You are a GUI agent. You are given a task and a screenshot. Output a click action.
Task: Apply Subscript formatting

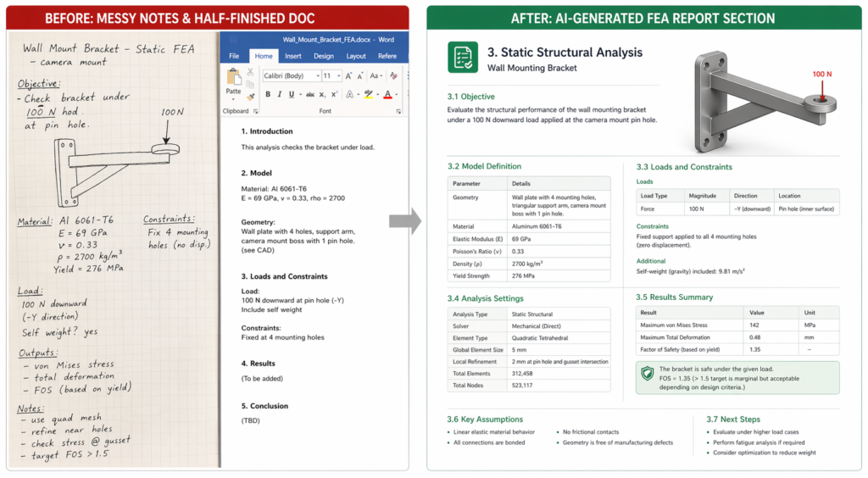click(322, 95)
